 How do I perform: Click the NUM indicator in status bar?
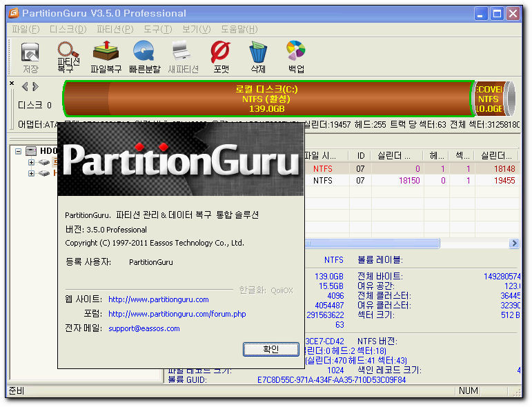click(x=469, y=391)
